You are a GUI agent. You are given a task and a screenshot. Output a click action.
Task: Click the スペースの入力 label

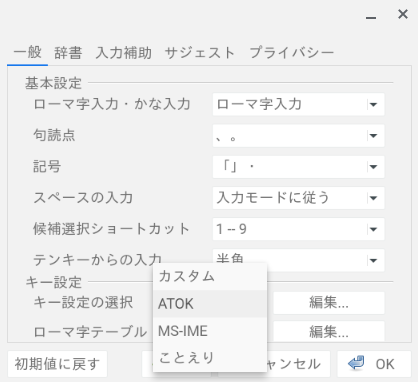coord(83,198)
